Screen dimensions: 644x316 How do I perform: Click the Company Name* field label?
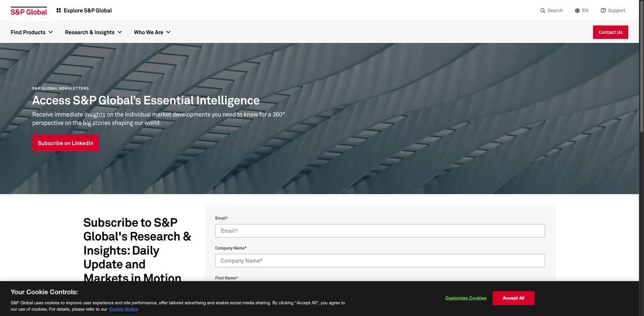[x=231, y=248]
